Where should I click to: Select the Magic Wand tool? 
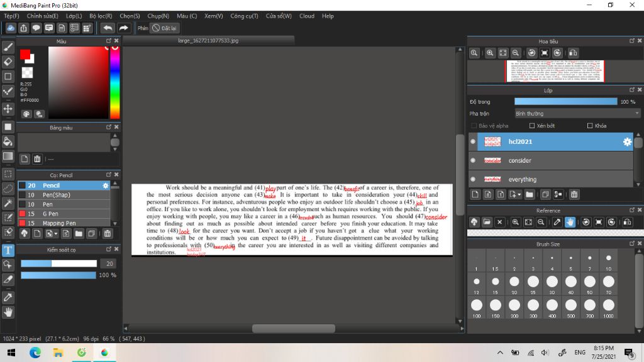[x=8, y=203]
